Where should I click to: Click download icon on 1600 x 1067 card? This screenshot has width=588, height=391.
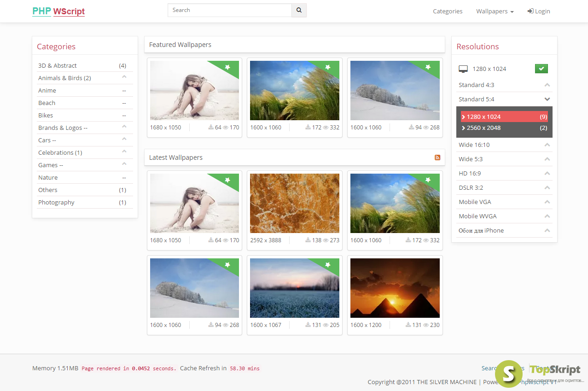[308, 325]
